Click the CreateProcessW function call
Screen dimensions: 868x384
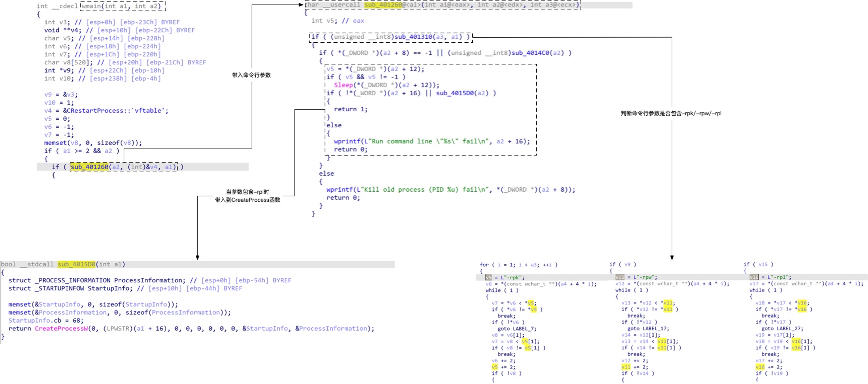(61, 329)
